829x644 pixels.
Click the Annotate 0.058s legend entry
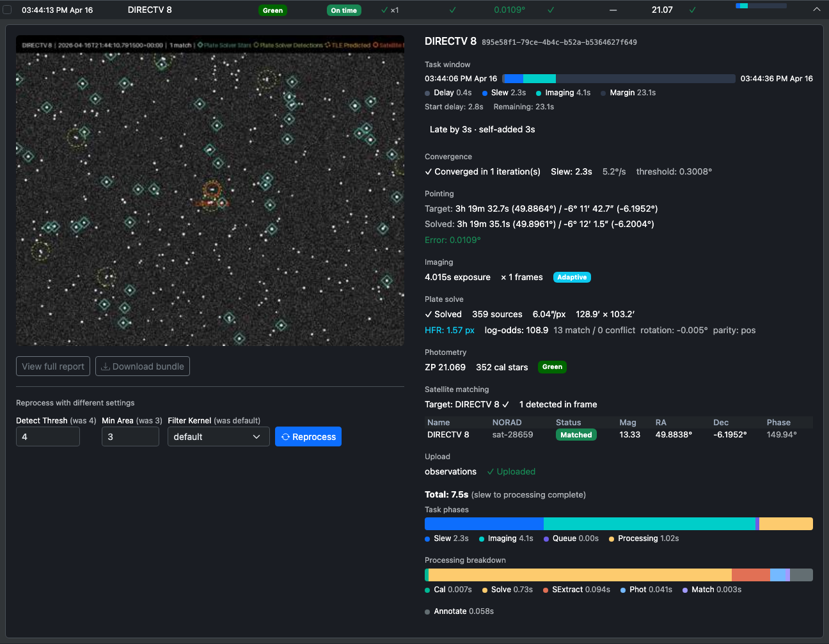point(459,611)
